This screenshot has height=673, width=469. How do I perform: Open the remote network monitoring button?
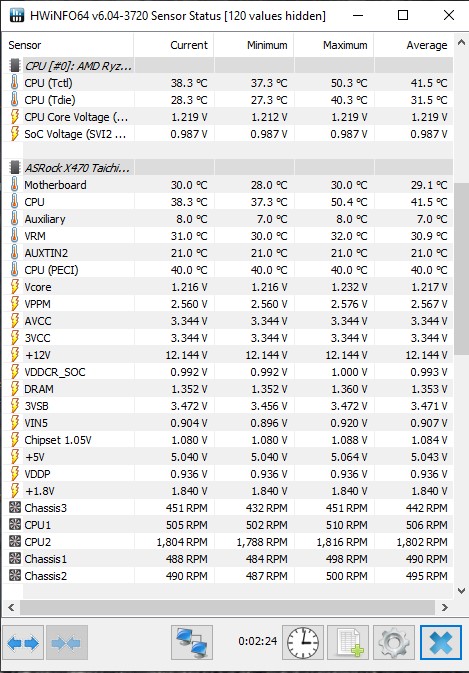(192, 643)
